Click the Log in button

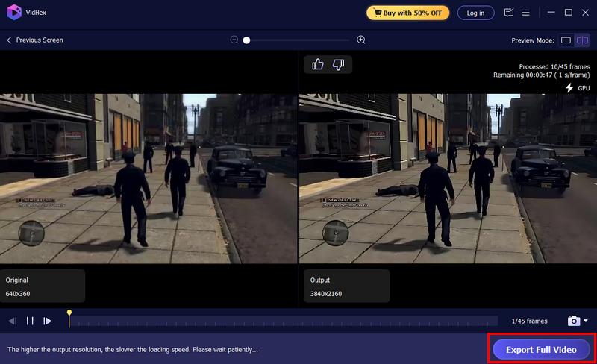tap(475, 13)
